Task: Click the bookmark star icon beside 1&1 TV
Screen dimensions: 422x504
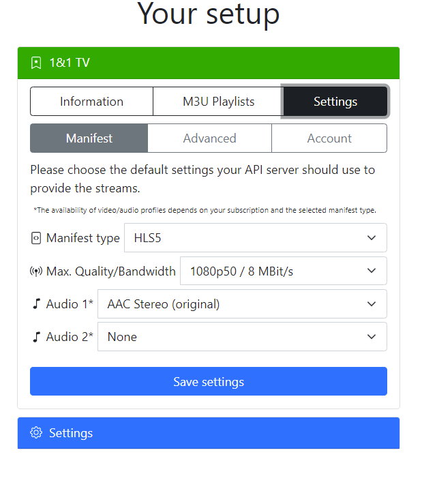Action: [x=36, y=63]
